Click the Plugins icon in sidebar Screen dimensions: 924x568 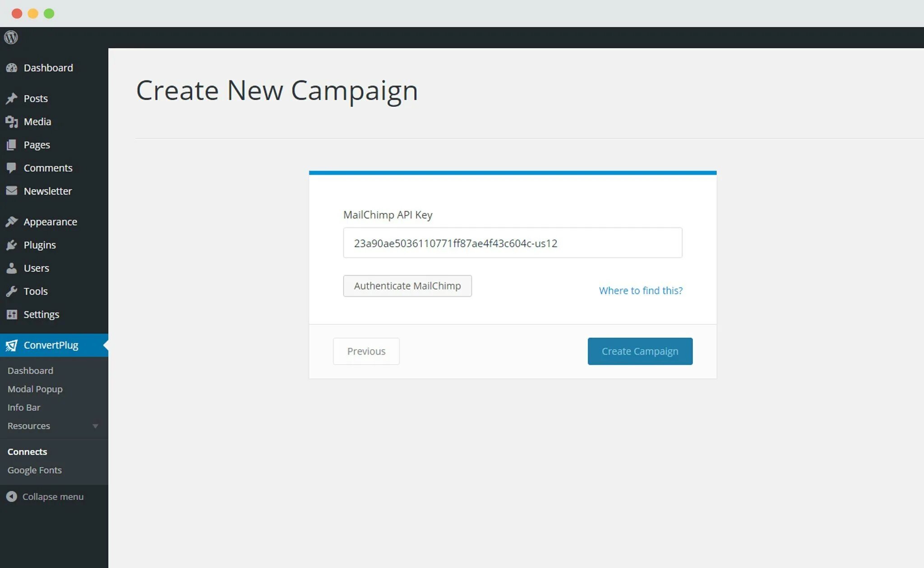(x=12, y=245)
